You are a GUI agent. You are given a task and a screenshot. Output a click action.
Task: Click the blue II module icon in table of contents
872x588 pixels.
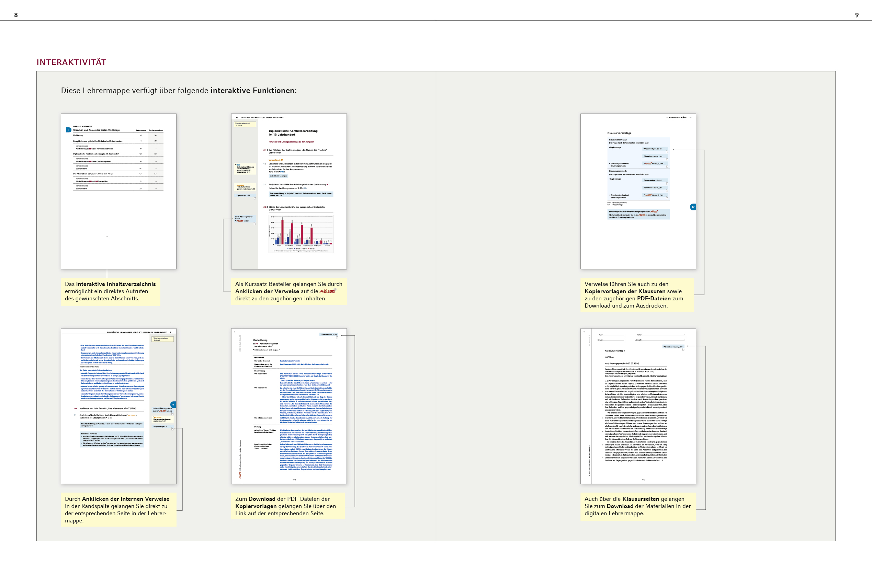[68, 130]
